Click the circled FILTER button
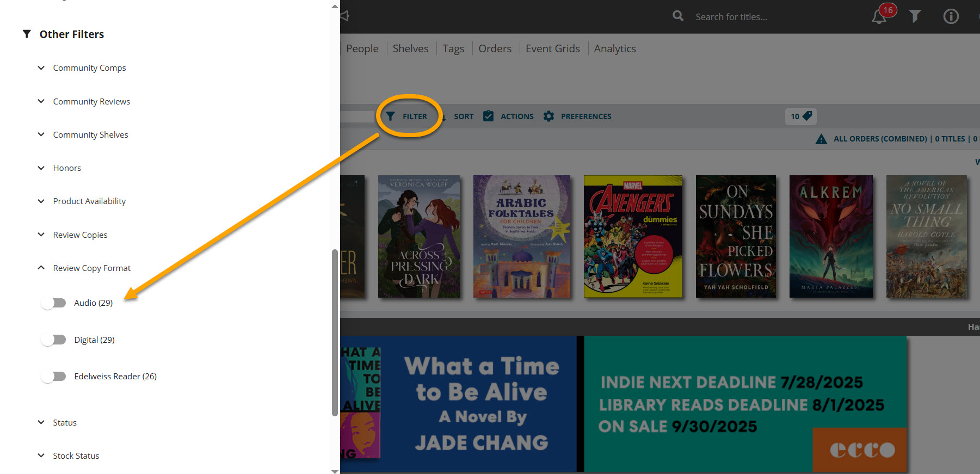 pyautogui.click(x=408, y=116)
